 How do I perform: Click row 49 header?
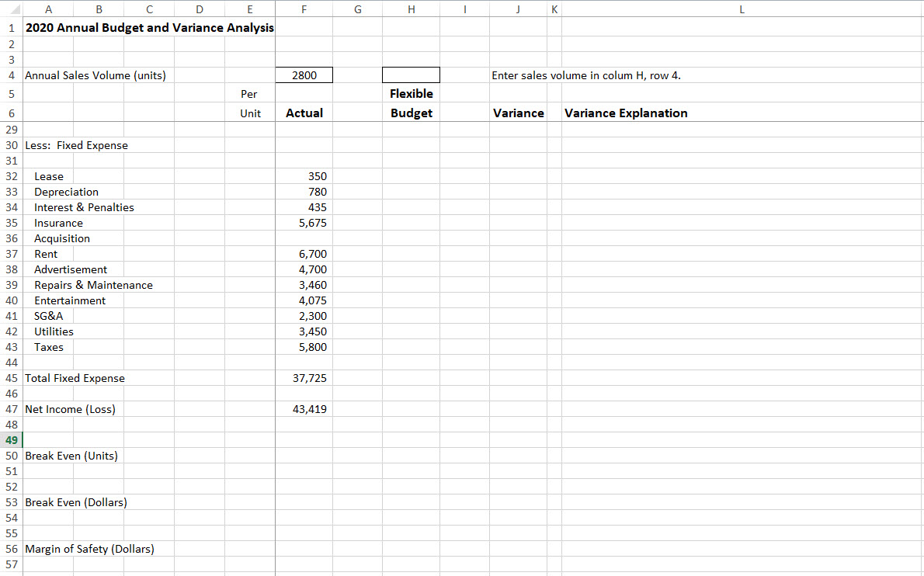(x=11, y=440)
